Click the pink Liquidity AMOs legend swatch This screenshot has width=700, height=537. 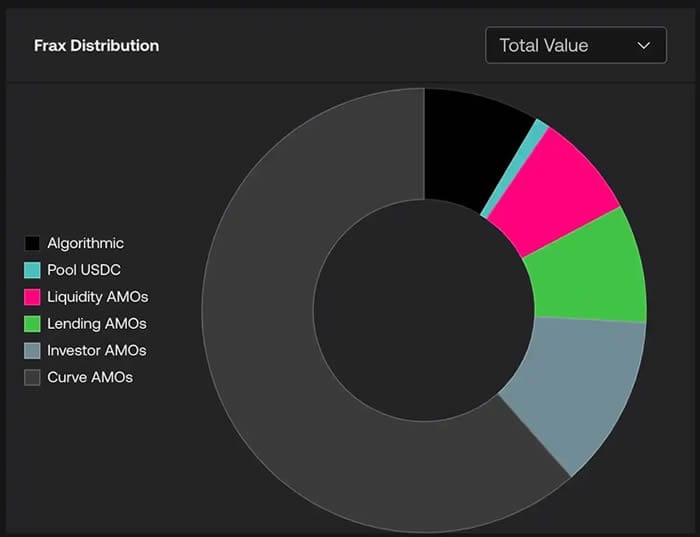32,297
